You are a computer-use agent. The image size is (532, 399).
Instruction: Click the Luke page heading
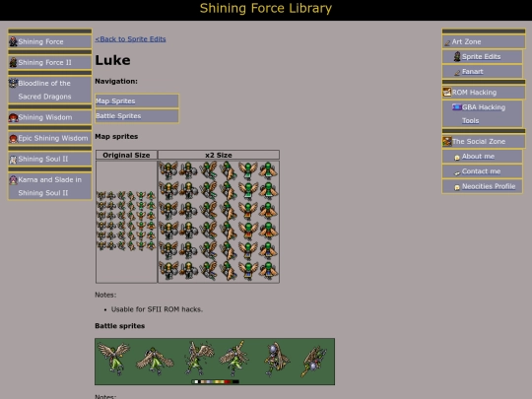point(112,60)
